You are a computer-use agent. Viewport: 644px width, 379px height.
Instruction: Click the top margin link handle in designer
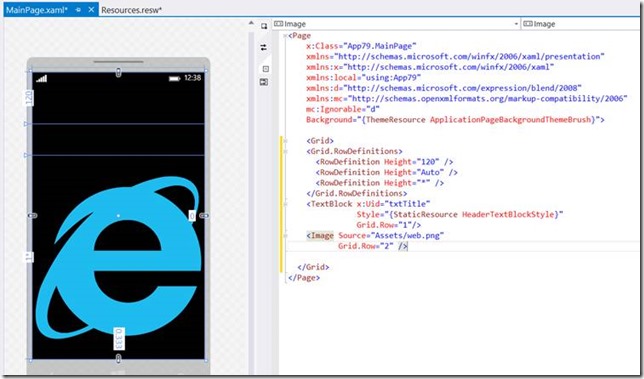tap(118, 73)
